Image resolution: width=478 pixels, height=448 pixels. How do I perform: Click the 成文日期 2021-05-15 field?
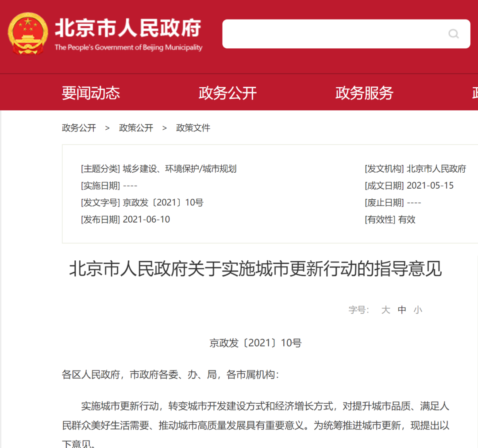point(430,185)
